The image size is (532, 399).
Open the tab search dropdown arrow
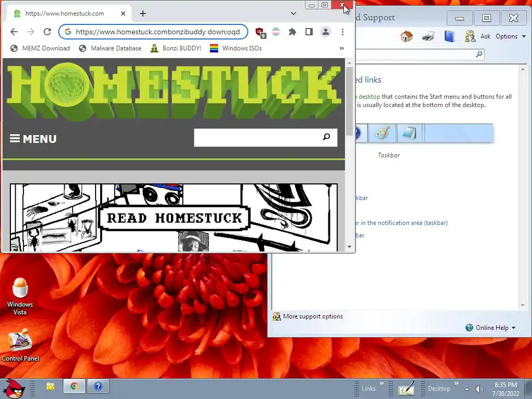(x=294, y=14)
